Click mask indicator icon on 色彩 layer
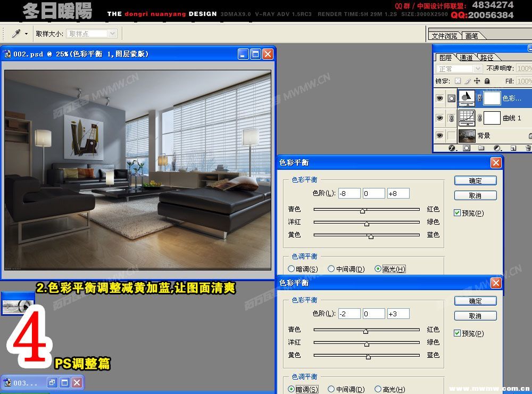The height and width of the screenshot is (394, 532). [451, 98]
